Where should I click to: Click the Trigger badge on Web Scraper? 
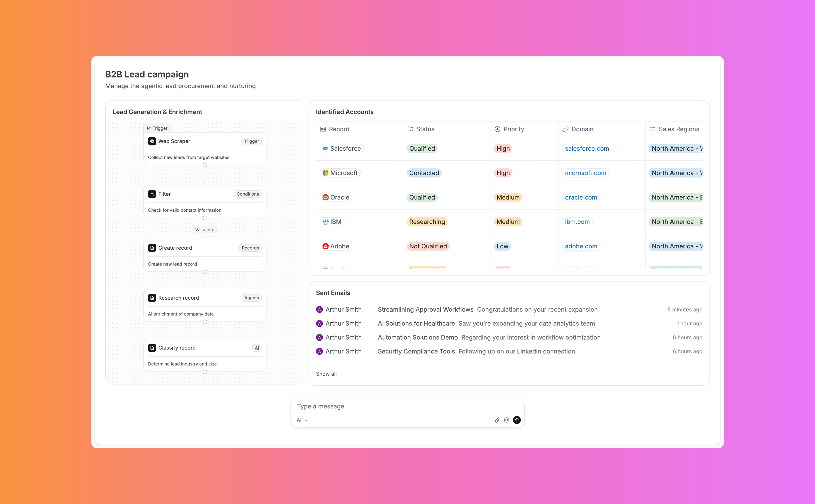click(x=251, y=141)
